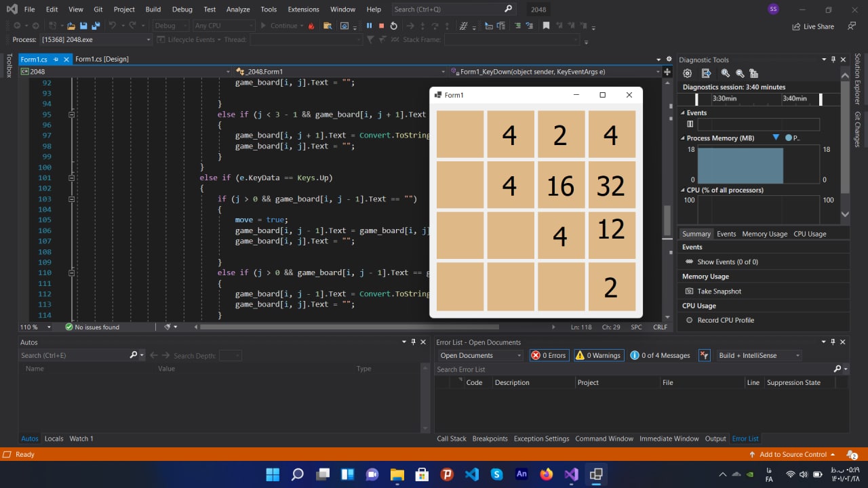This screenshot has height=488, width=868.
Task: Click Take Snapshot under Memory Usage
Action: [714, 291]
